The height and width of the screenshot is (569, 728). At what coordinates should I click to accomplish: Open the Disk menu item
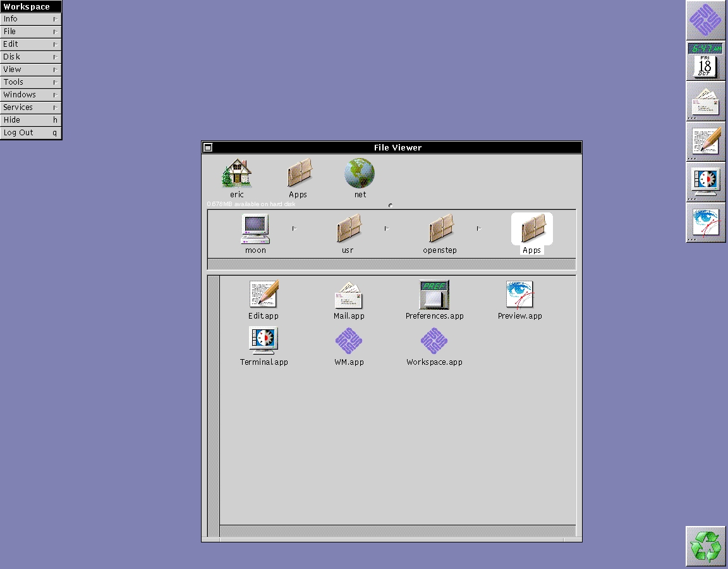tap(30, 57)
